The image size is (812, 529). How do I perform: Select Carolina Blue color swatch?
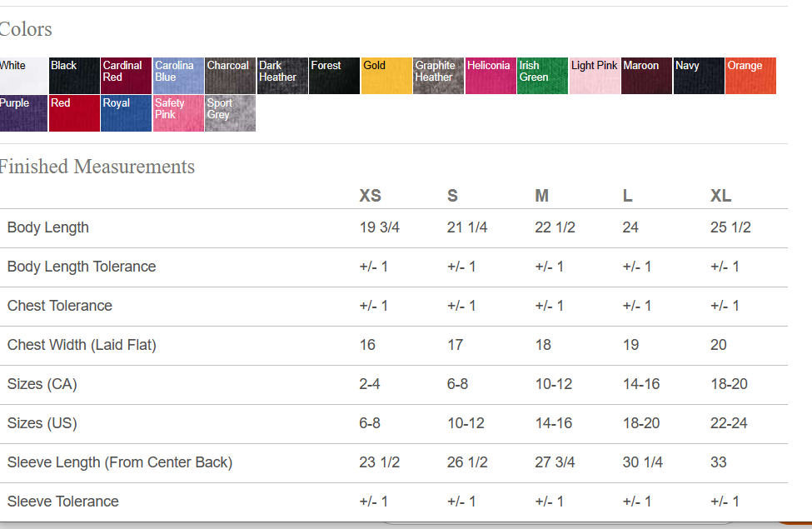click(x=178, y=76)
